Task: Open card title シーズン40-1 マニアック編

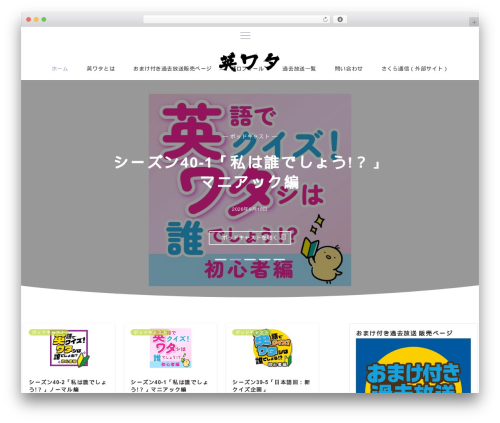Action: [169, 386]
